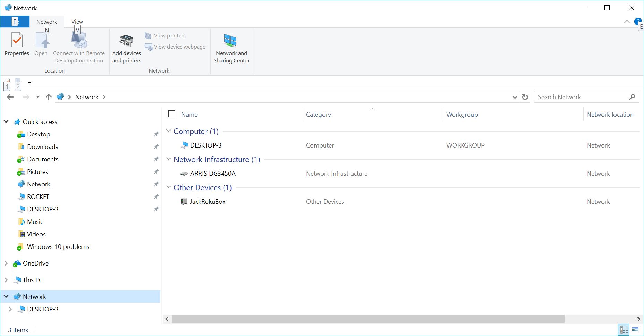
Task: Click Network in the address bar
Action: [x=87, y=97]
